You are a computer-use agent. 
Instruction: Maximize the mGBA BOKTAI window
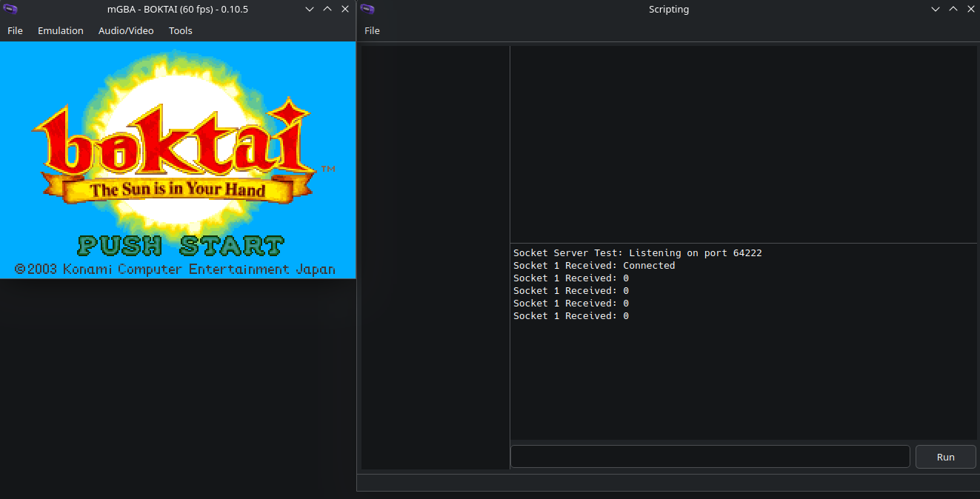pyautogui.click(x=327, y=10)
